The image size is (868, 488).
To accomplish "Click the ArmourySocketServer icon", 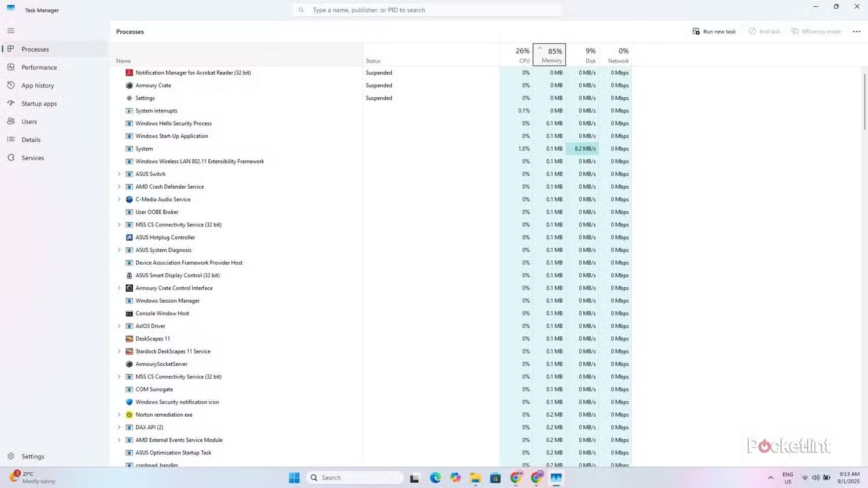I will pyautogui.click(x=129, y=364).
